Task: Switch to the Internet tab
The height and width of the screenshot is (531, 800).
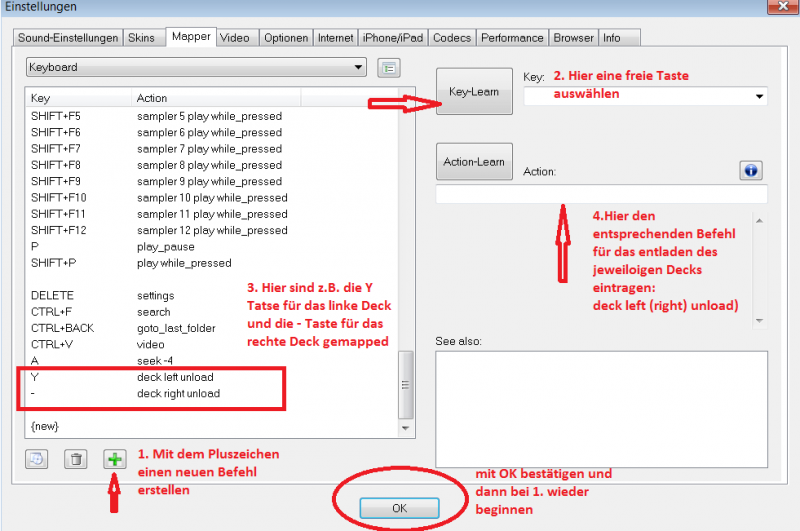Action: (x=335, y=38)
